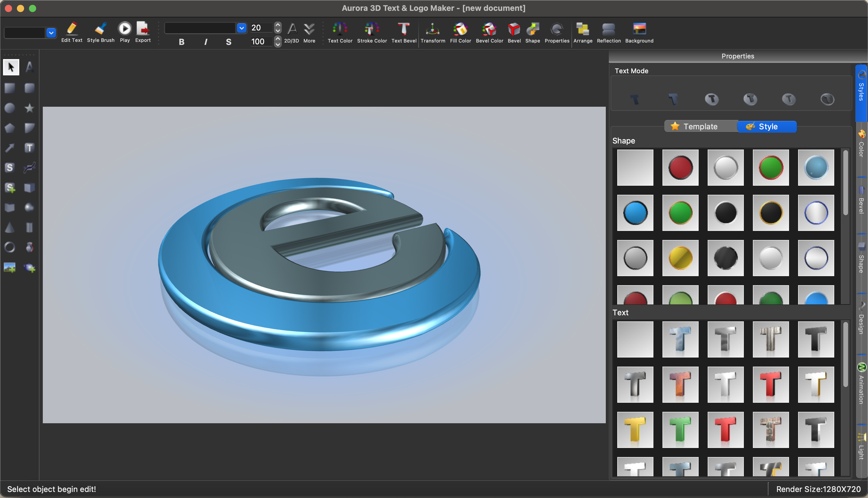Click the field showing 100

coord(262,42)
